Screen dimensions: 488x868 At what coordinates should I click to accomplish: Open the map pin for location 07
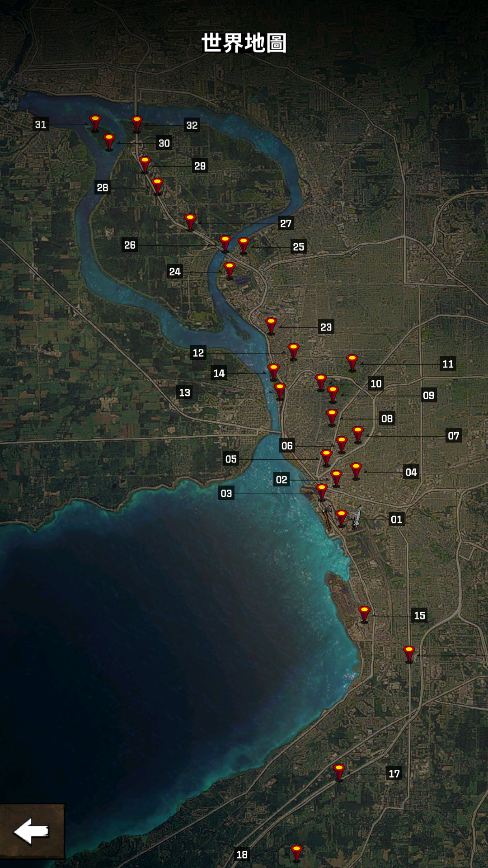[358, 435]
